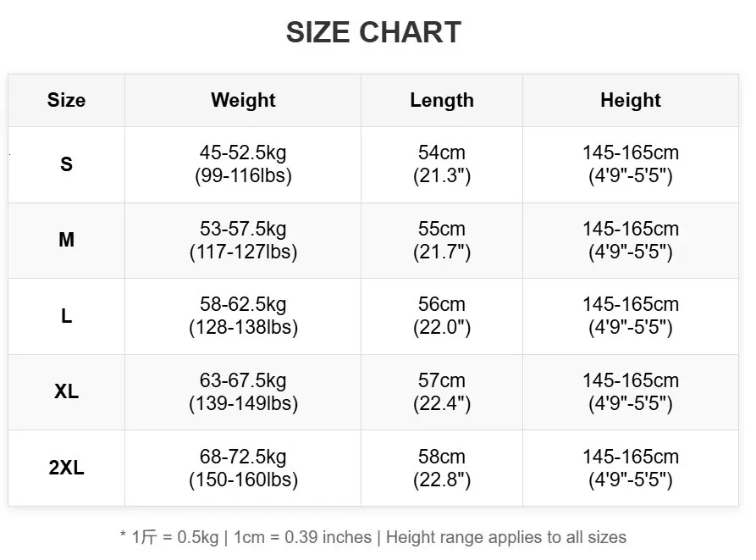Select the S size row label

point(66,164)
